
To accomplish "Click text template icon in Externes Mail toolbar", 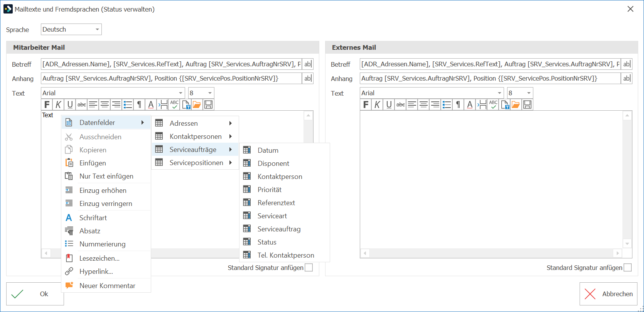I will click(x=505, y=105).
